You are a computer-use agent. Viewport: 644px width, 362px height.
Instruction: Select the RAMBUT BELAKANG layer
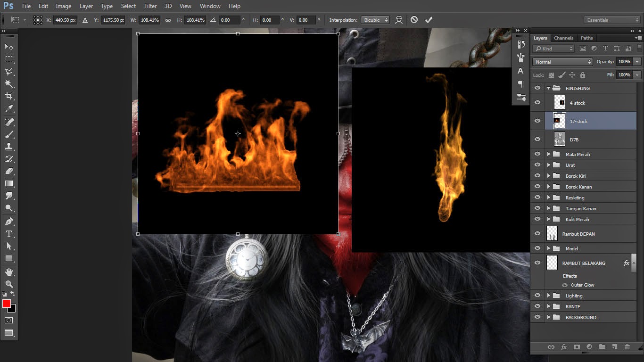tap(584, 263)
